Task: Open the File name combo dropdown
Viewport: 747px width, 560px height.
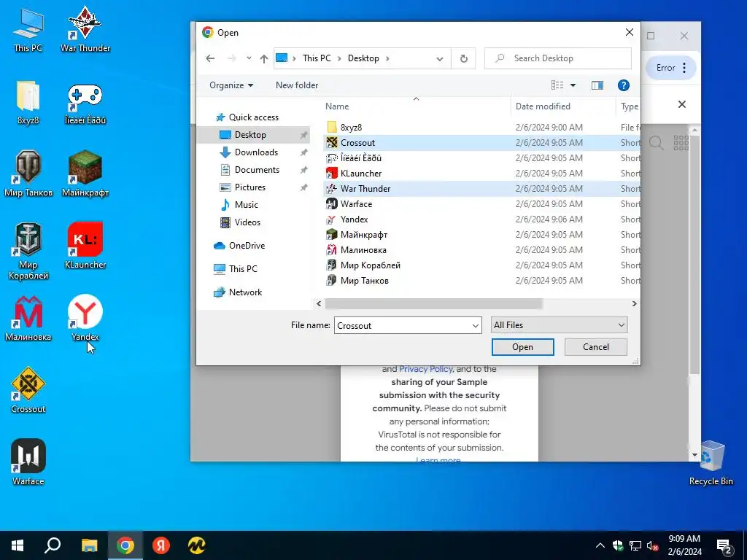Action: coord(475,326)
